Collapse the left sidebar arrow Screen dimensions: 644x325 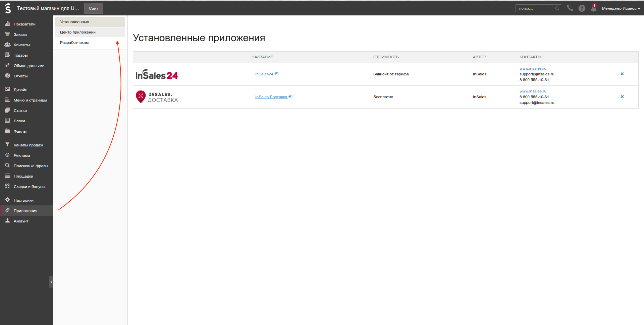coord(51,282)
